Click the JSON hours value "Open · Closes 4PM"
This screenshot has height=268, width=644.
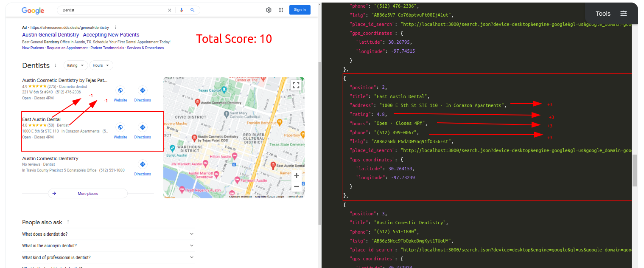[400, 123]
